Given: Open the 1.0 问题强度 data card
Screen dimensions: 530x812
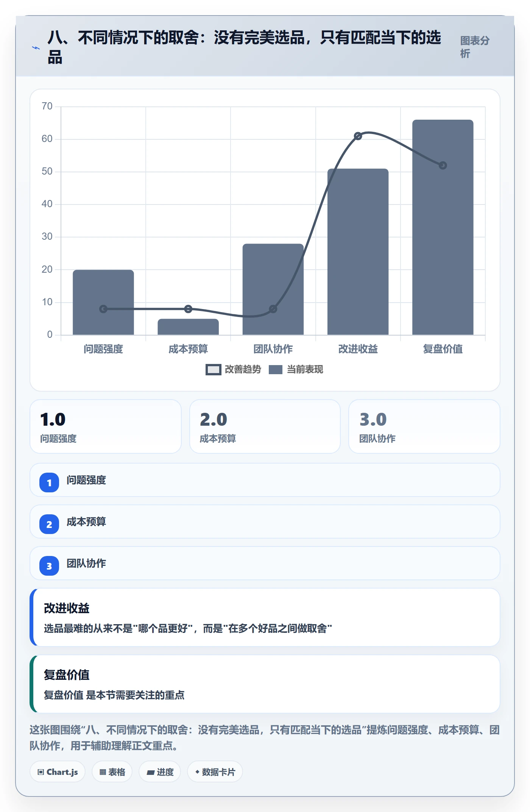Looking at the screenshot, I should pos(106,426).
